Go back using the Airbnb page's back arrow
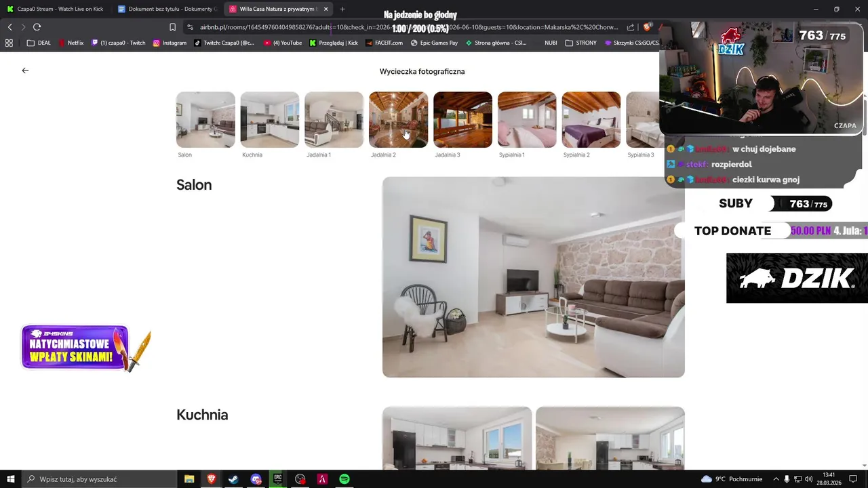This screenshot has height=488, width=868. coord(25,70)
